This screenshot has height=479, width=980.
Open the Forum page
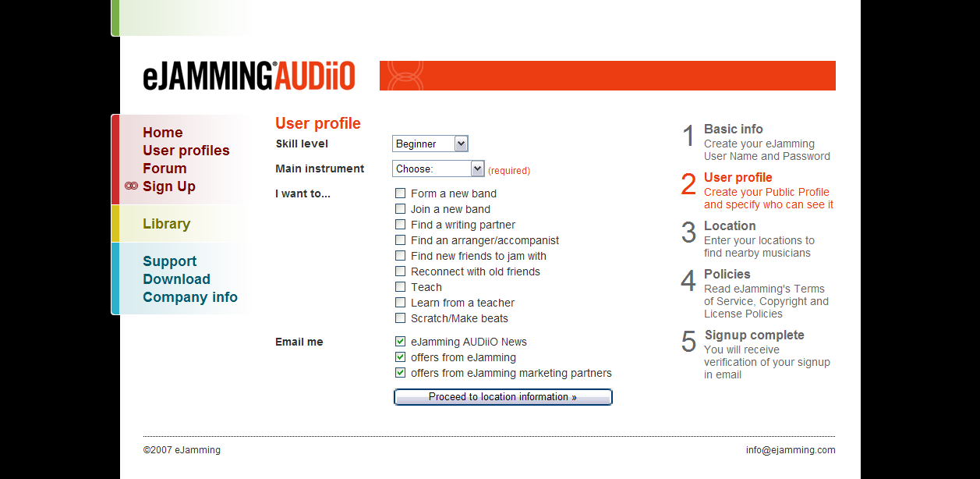(165, 169)
